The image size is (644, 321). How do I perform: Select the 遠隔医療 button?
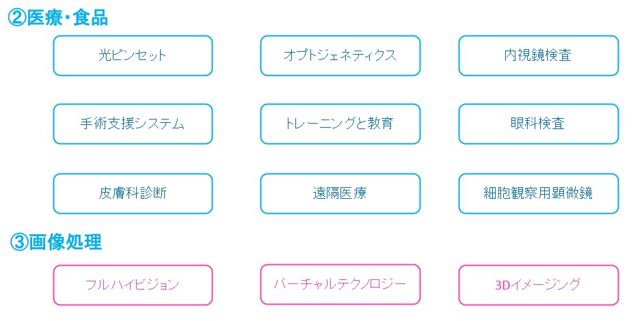(340, 193)
